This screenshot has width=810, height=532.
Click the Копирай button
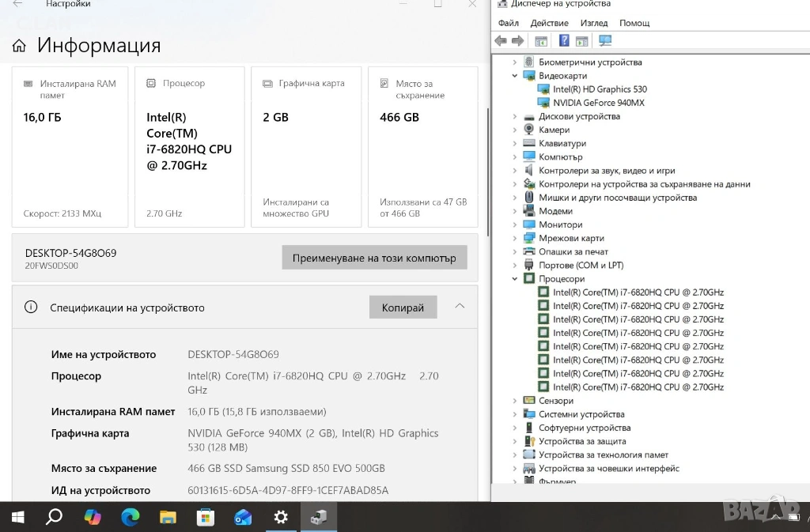coord(403,308)
